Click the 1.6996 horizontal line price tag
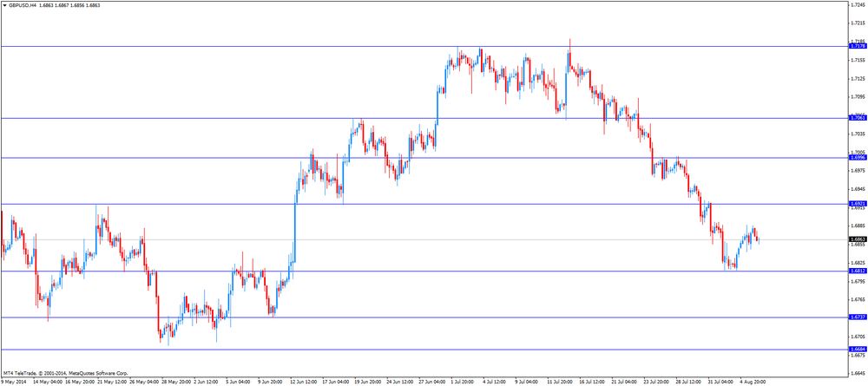 (857, 158)
